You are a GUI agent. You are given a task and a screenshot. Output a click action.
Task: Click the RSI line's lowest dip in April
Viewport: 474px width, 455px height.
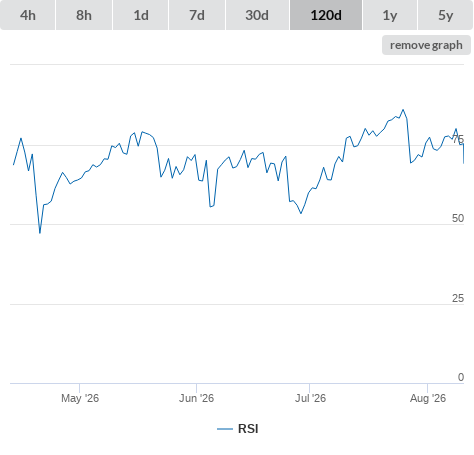40,233
